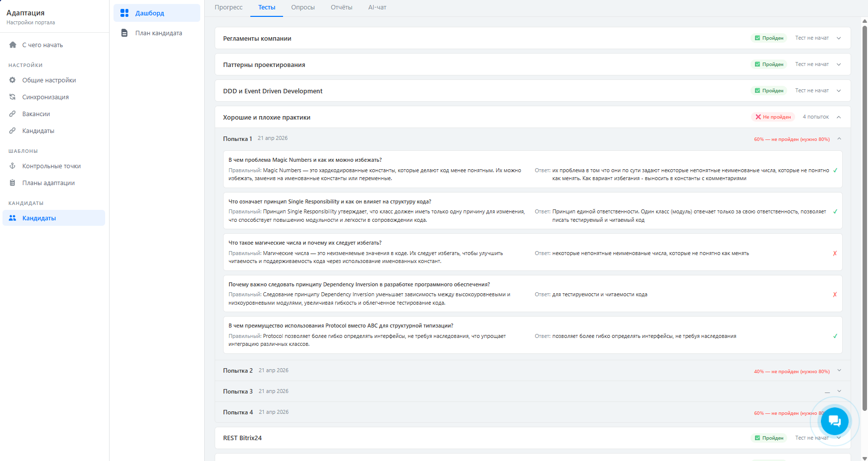This screenshot has height=461, width=868.
Task: Click the Дашборд grid icon
Action: tap(124, 13)
